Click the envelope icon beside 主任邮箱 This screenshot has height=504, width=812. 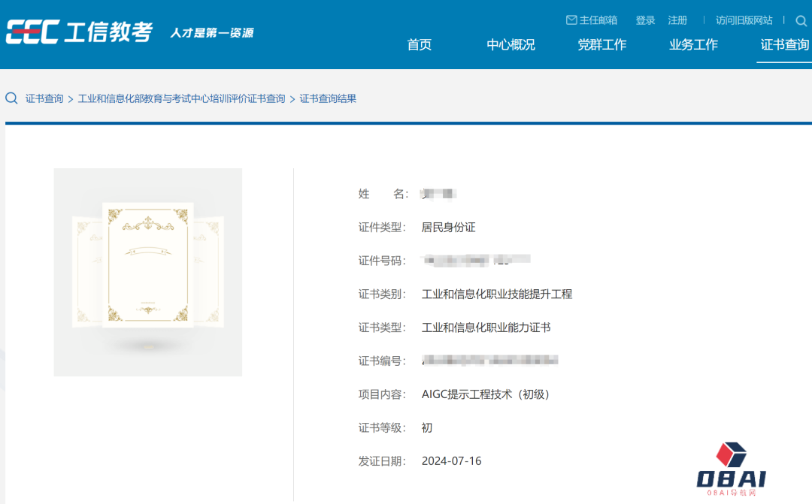571,20
